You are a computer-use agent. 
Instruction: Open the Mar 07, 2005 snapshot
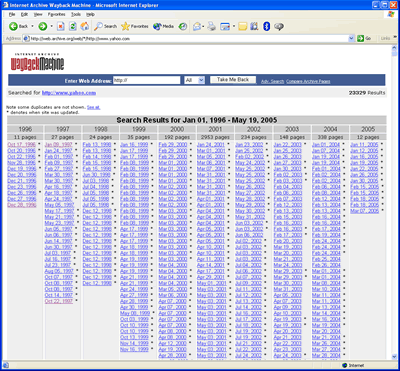click(x=365, y=211)
